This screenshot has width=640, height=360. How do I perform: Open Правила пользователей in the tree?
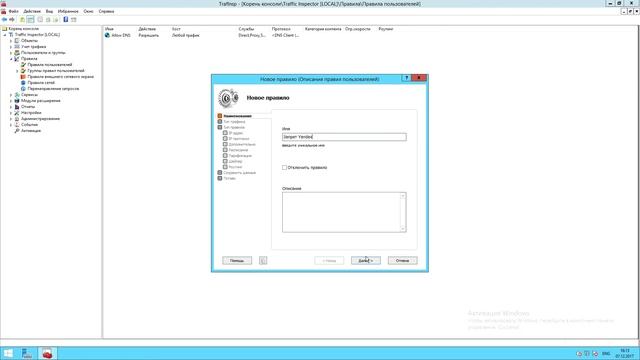[x=49, y=65]
